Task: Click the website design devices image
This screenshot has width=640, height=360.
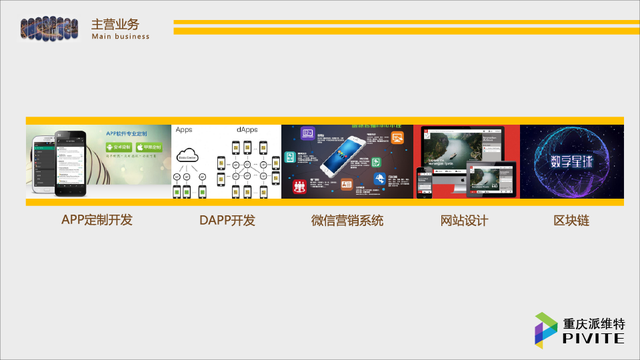Action: point(467,162)
